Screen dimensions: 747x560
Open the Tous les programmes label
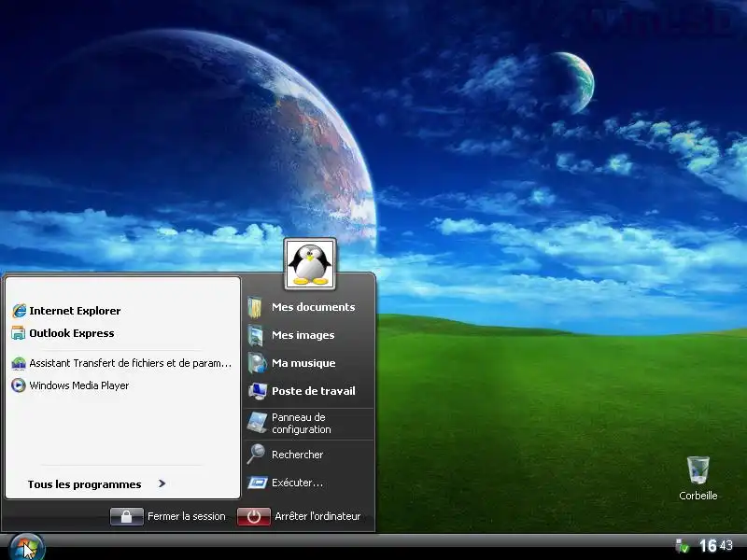coord(84,484)
